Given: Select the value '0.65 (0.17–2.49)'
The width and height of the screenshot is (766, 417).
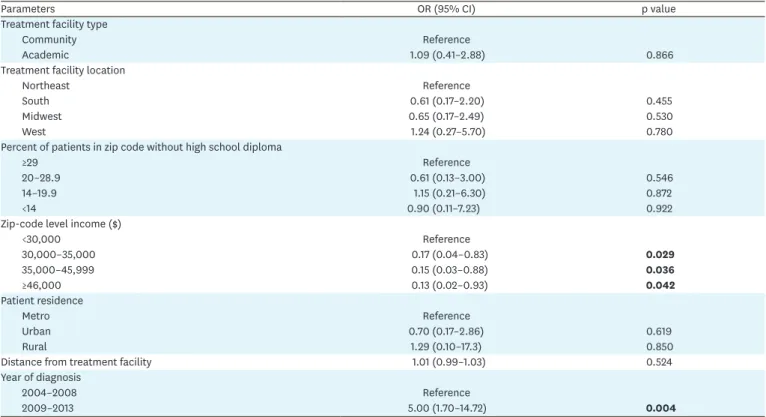Looking at the screenshot, I should (x=446, y=116).
